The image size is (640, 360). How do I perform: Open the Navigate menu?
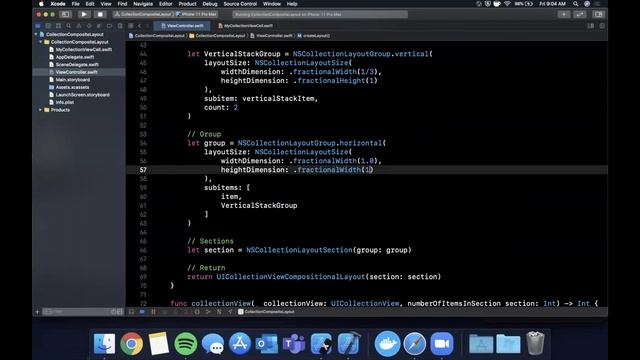click(143, 4)
